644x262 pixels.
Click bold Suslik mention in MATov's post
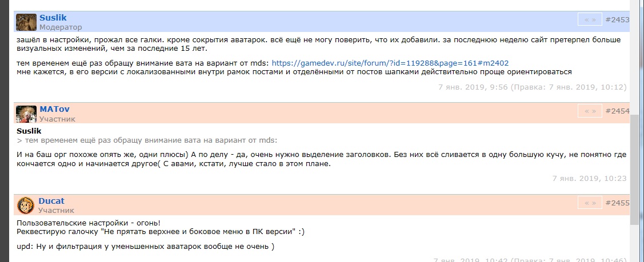click(x=29, y=131)
